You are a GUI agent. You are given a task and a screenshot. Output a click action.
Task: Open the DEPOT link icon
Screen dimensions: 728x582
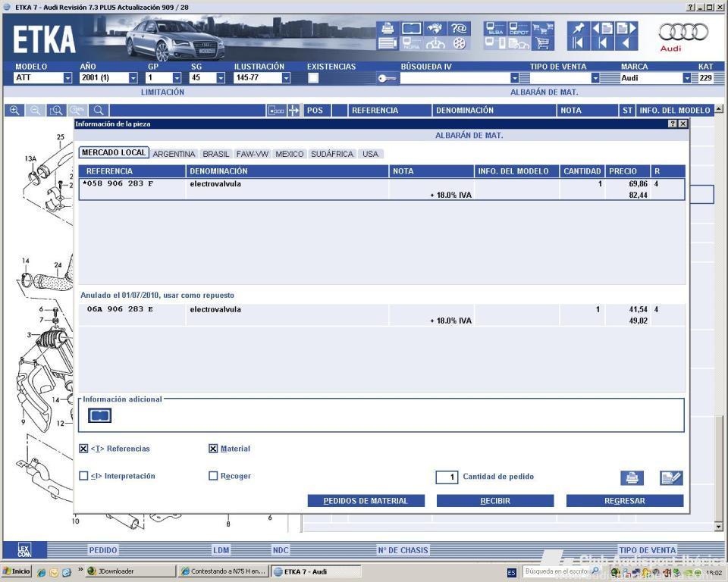518,29
